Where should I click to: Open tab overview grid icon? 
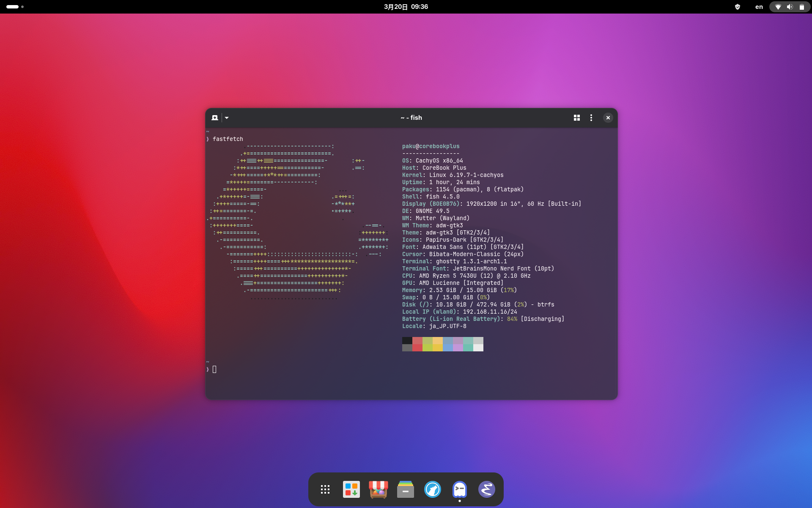(x=576, y=118)
